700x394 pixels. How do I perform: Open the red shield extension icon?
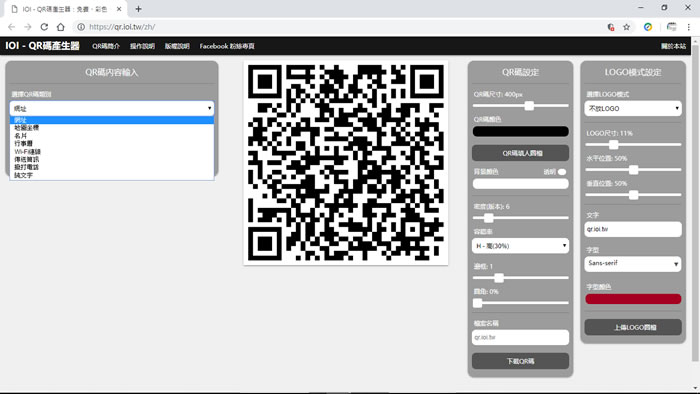(611, 27)
